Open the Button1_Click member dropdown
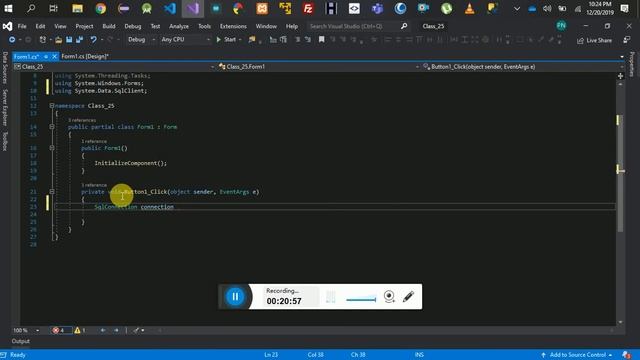This screenshot has width=640, height=360. click(523, 67)
